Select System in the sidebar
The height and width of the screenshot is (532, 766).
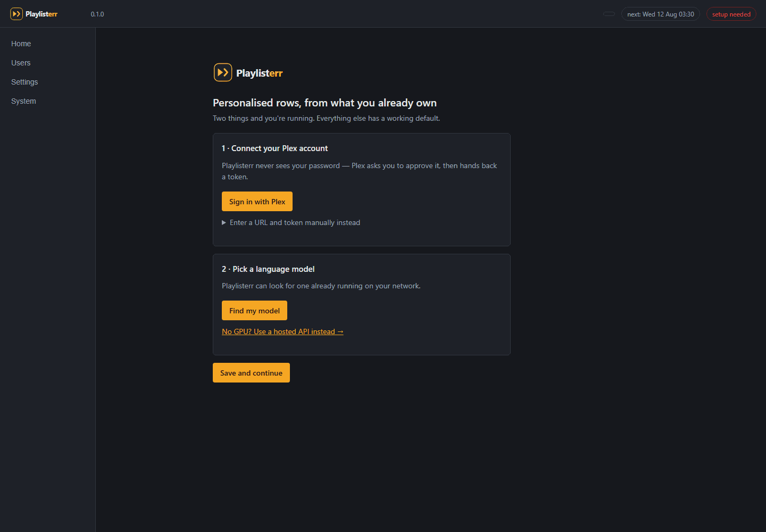pyautogui.click(x=23, y=101)
